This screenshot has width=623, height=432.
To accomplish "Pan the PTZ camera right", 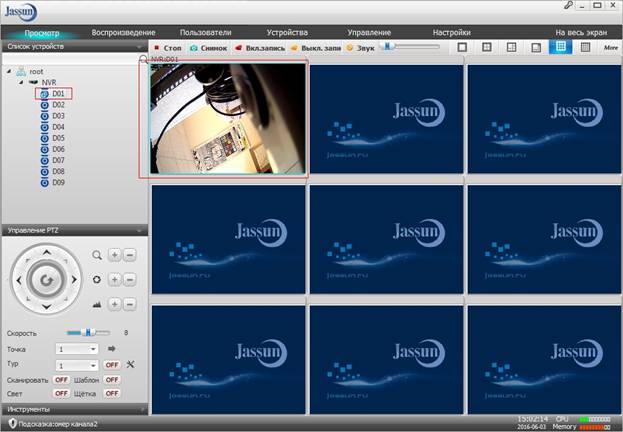I will [74, 280].
